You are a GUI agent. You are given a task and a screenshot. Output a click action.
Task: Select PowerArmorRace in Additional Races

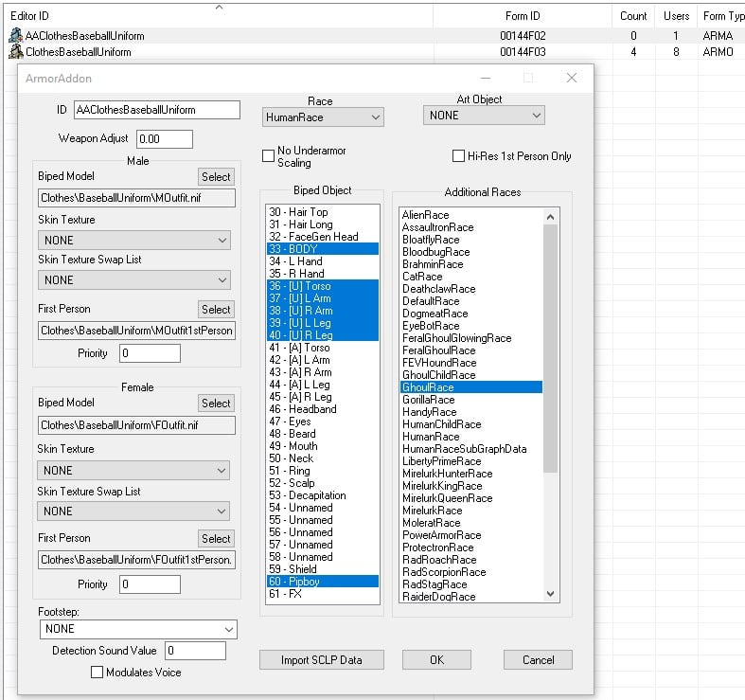click(471, 535)
